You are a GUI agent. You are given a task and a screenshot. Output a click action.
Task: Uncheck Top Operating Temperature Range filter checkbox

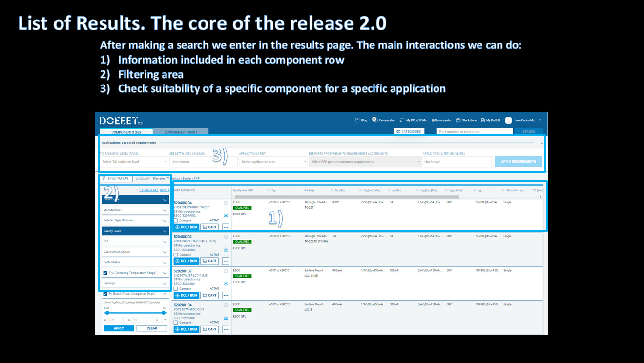(x=105, y=273)
